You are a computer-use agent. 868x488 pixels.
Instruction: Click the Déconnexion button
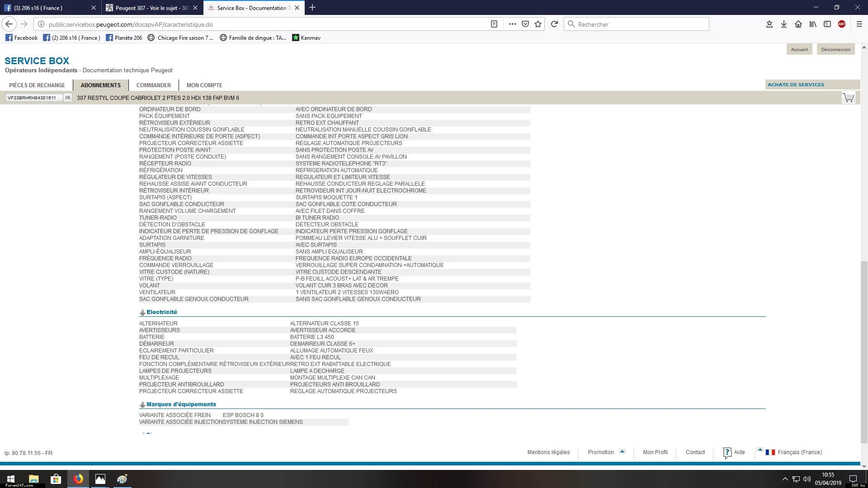[835, 50]
